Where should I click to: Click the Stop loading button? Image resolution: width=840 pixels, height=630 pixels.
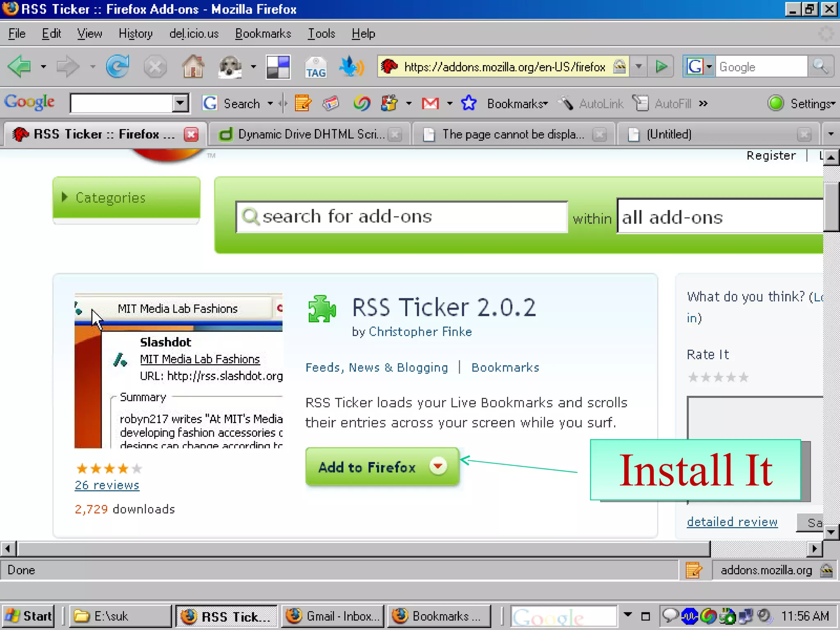click(155, 66)
